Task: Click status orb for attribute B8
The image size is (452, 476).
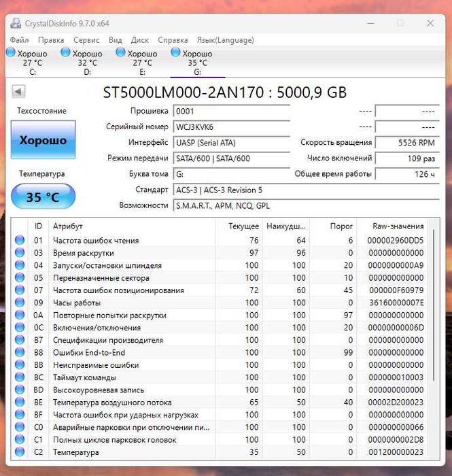Action: pos(20,352)
